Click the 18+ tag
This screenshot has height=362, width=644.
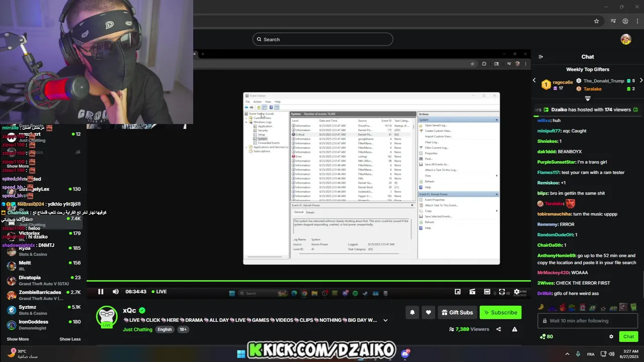(x=183, y=329)
